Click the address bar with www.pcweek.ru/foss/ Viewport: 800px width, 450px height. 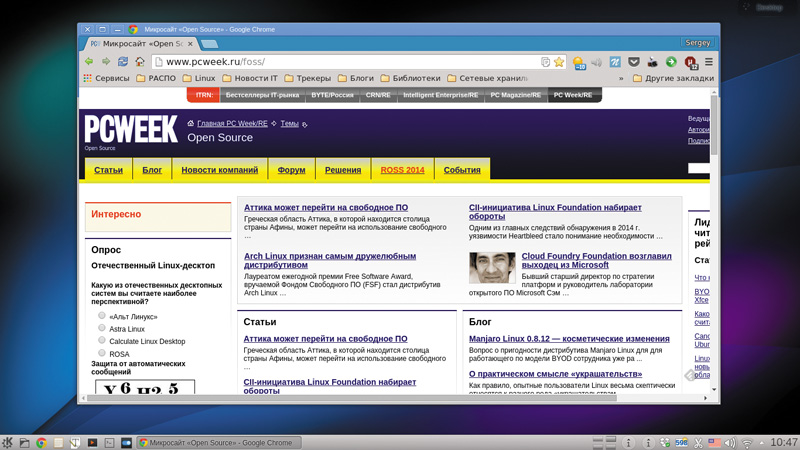point(347,62)
